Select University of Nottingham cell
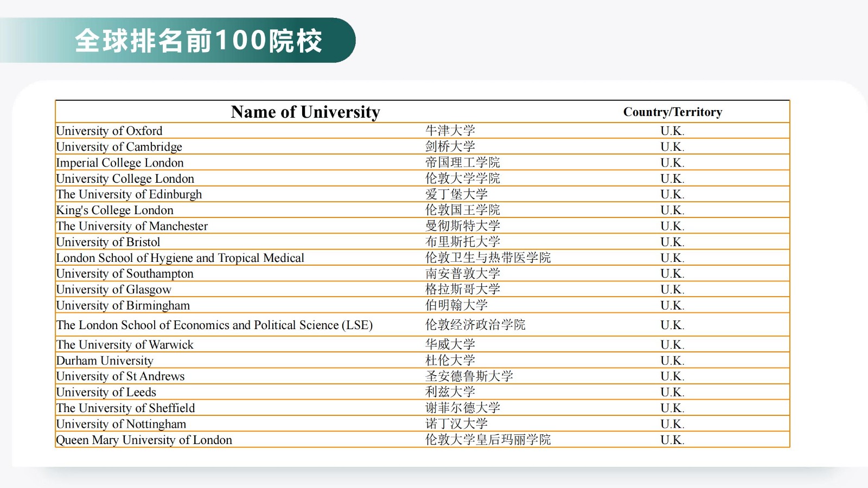This screenshot has height=488, width=868. [x=121, y=424]
